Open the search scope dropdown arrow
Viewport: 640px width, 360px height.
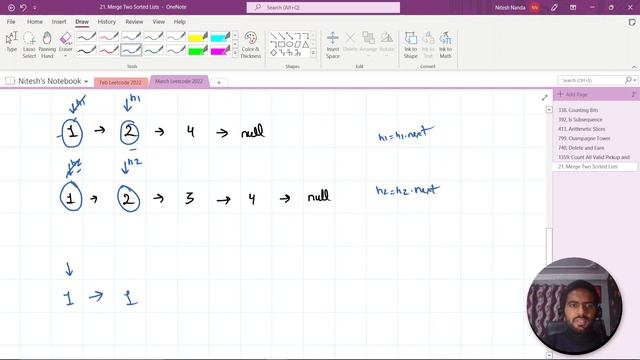(634, 80)
